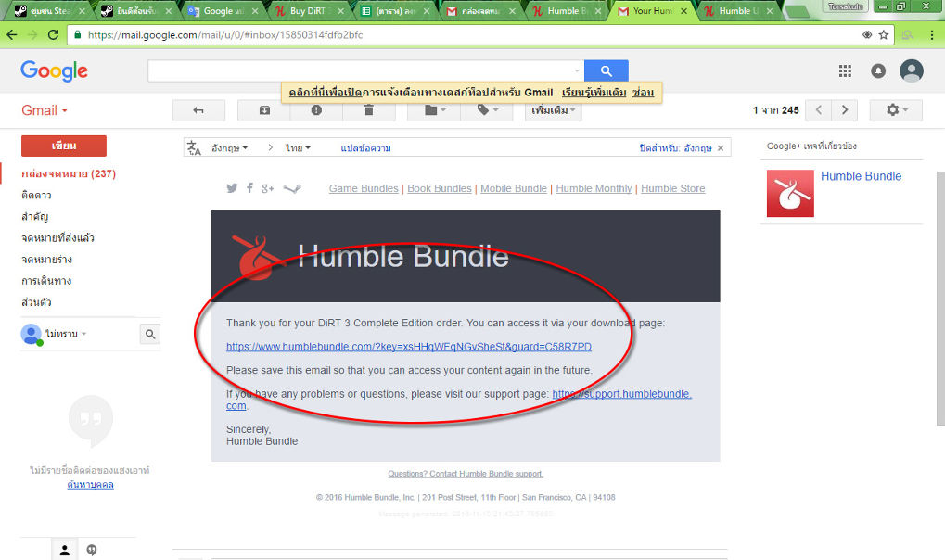
Task: Report spam using the exclamation icon
Action: pos(316,110)
